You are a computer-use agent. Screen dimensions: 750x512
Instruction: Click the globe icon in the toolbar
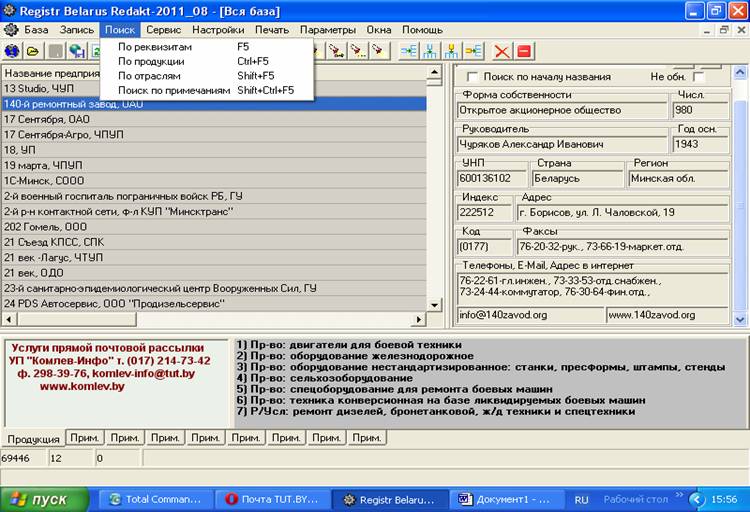tap(12, 51)
